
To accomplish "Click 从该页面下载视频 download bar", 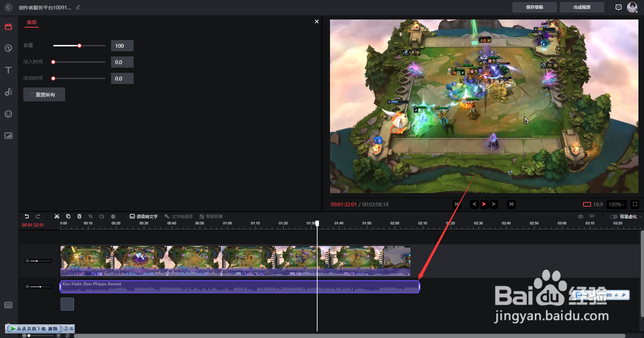I will [x=34, y=329].
